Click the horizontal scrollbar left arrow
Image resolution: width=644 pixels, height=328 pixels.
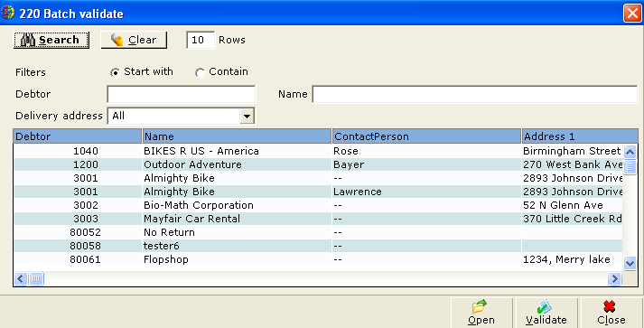21,278
